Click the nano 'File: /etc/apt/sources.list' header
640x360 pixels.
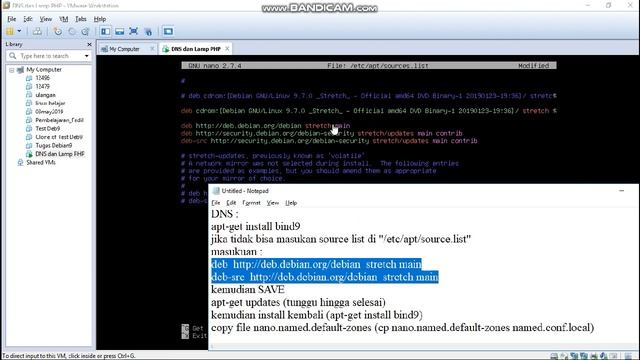click(x=378, y=66)
